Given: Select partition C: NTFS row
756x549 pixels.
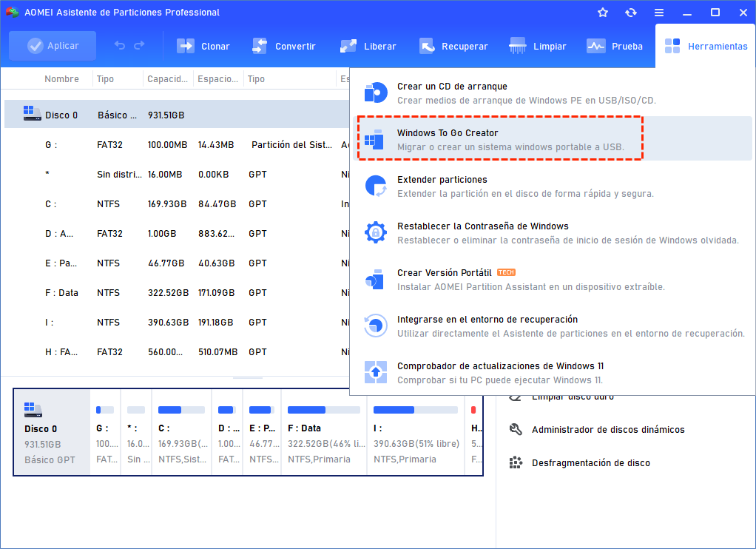Looking at the screenshot, I should pos(177,204).
